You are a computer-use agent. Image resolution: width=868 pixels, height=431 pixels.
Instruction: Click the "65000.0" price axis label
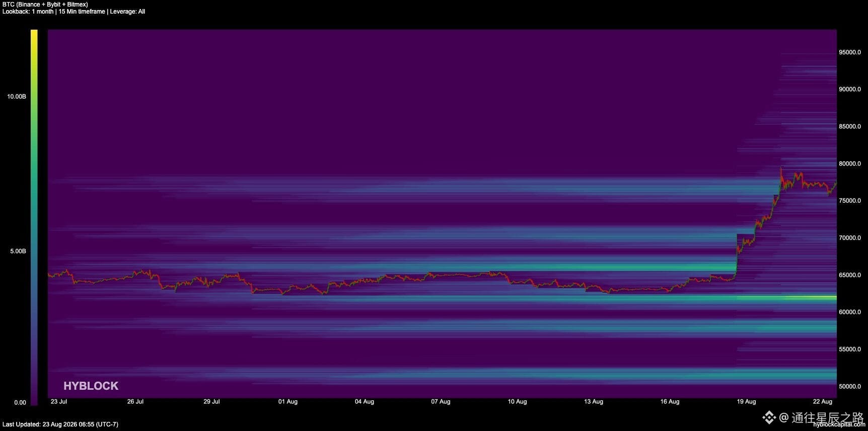pos(850,275)
